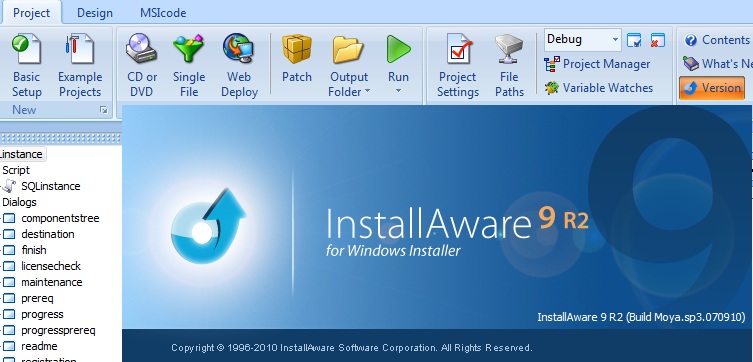The image size is (753, 362).
Task: Select the destination dialog
Action: pyautogui.click(x=48, y=234)
